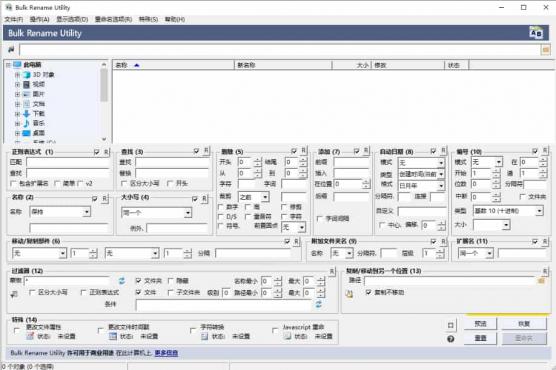Screen dimensions: 556x370
Task: Click the Javascript renaming icon in Special section
Action: click(287, 336)
